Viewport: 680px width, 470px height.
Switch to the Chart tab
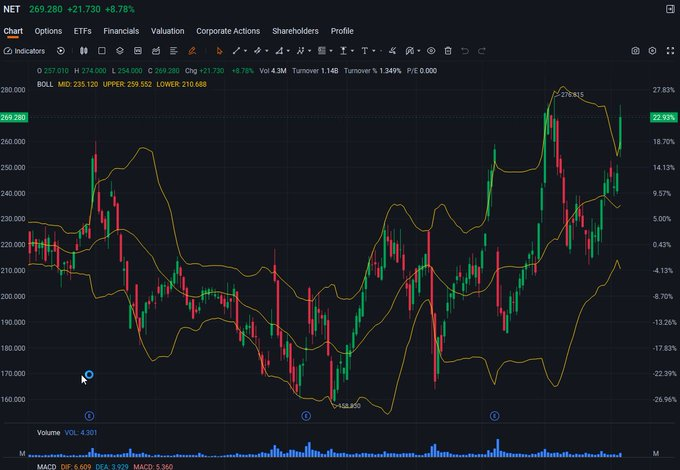tap(13, 31)
